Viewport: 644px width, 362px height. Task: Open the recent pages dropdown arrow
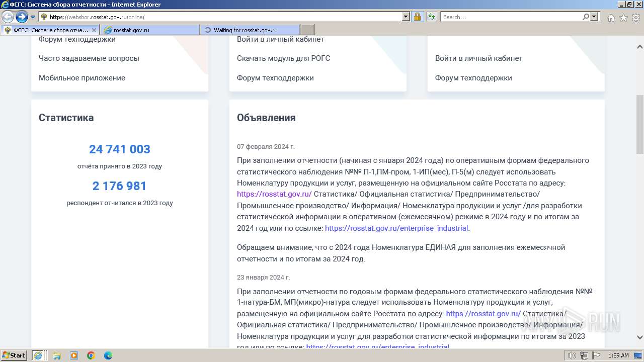[33, 17]
